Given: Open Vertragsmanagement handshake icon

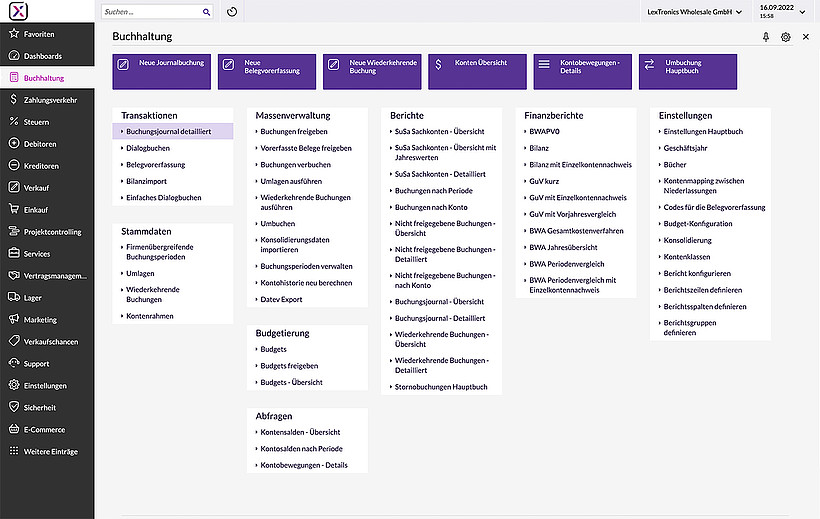Looking at the screenshot, I should (x=14, y=275).
